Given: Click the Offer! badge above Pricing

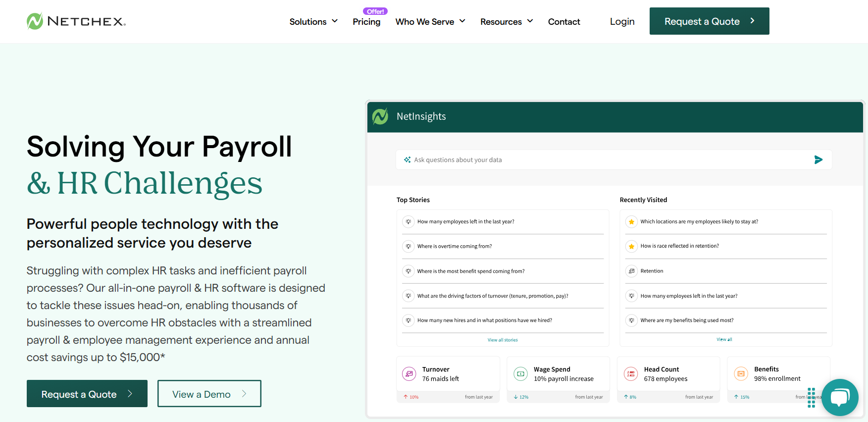Looking at the screenshot, I should [x=375, y=11].
